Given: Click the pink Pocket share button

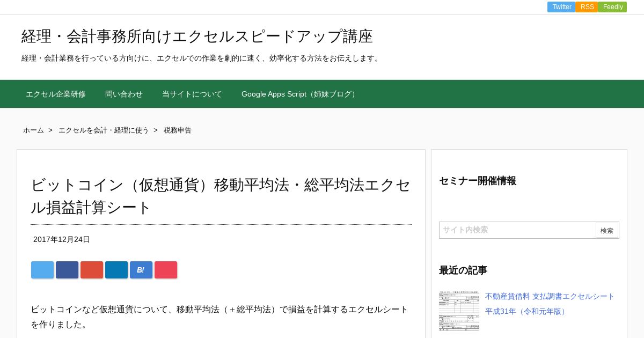Looking at the screenshot, I should (166, 270).
